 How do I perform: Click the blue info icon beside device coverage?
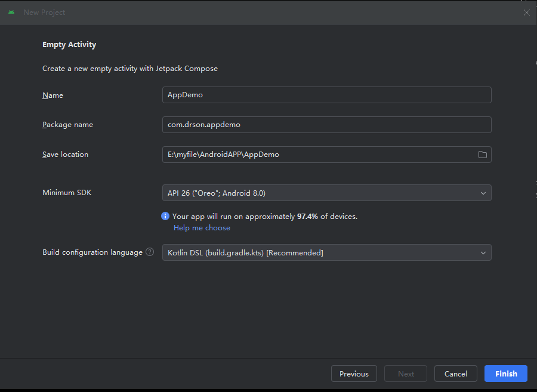(165, 216)
